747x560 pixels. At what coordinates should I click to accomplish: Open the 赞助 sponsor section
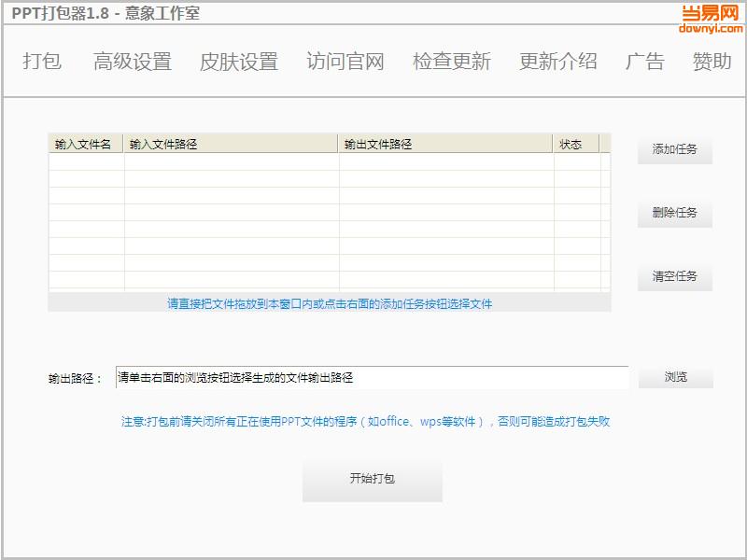point(709,62)
